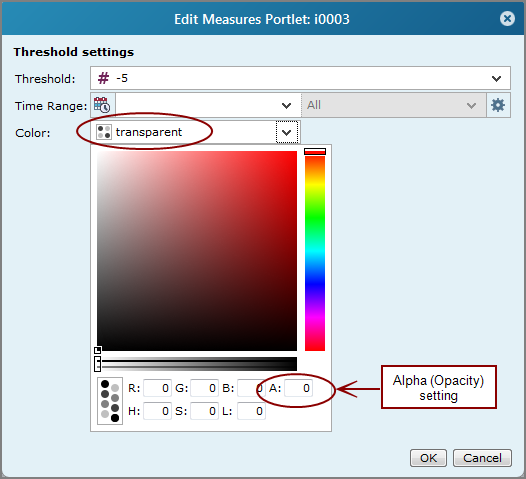Click the calendar clock time range icon
The image size is (526, 479).
pyautogui.click(x=102, y=105)
